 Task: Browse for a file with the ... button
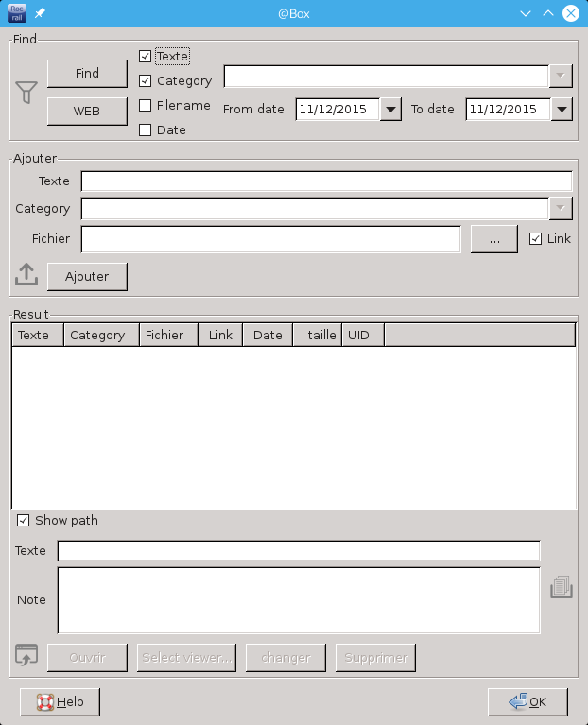point(494,239)
